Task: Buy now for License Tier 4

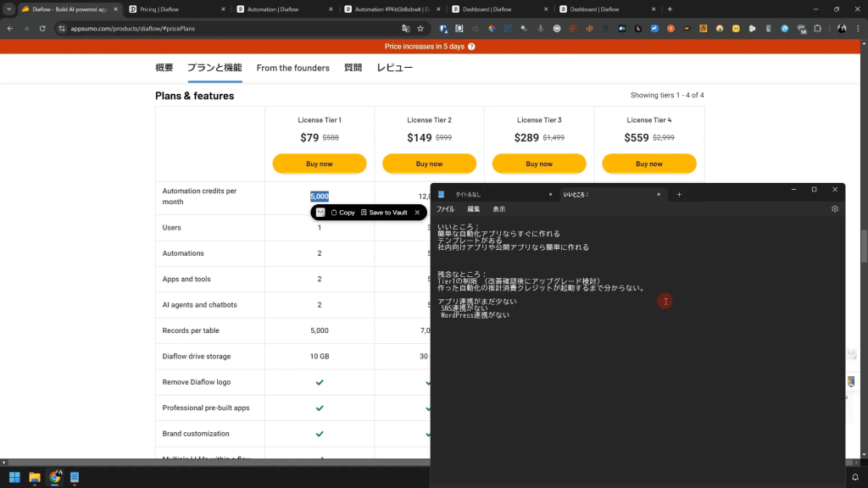Action: click(648, 164)
